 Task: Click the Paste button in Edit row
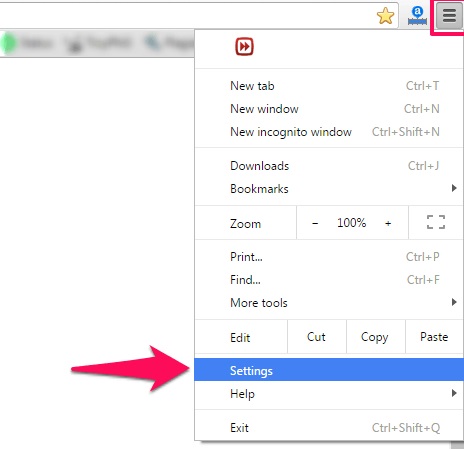point(434,337)
